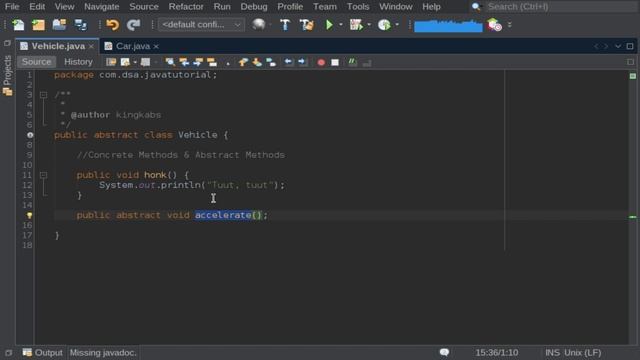This screenshot has height=360, width=640.
Task: Maximize the editor window via tab-bar square
Action: pyautogui.click(x=630, y=46)
